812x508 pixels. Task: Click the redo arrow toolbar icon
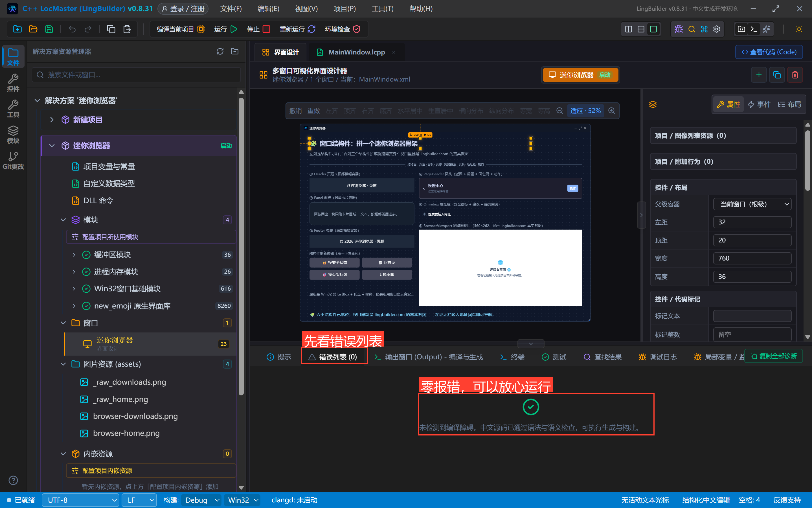click(88, 29)
